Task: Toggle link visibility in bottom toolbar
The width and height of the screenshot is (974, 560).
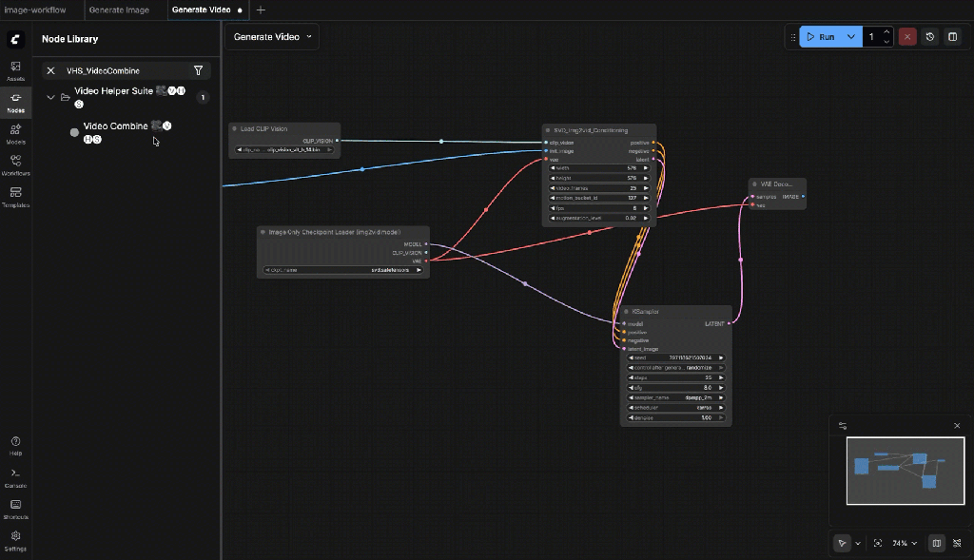Action: (956, 543)
